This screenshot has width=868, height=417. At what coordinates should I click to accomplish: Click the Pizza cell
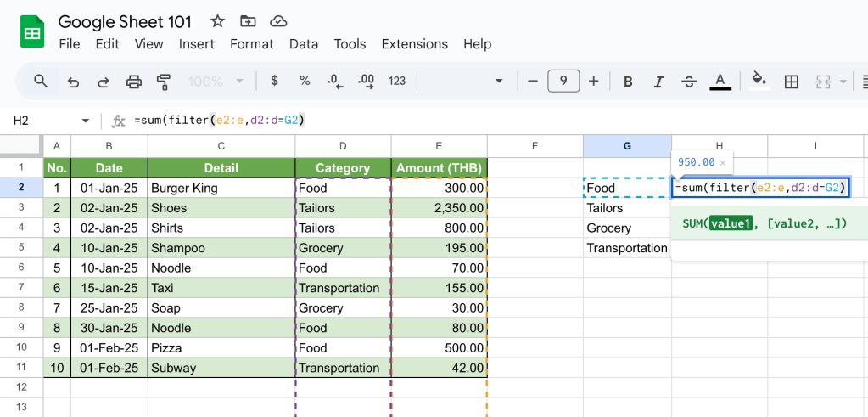[x=221, y=347]
